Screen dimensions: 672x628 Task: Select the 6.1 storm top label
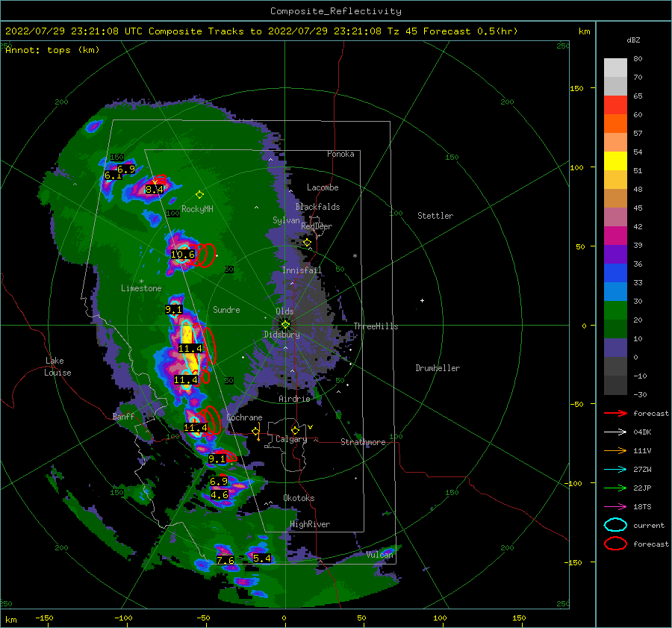pos(112,175)
